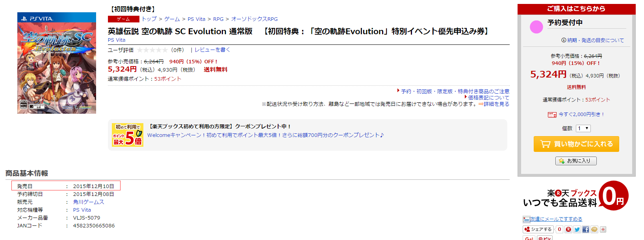Image resolution: width=644 pixels, height=240 pixels.
Task: Click the ご購入はこちらから header
Action: [x=576, y=9]
